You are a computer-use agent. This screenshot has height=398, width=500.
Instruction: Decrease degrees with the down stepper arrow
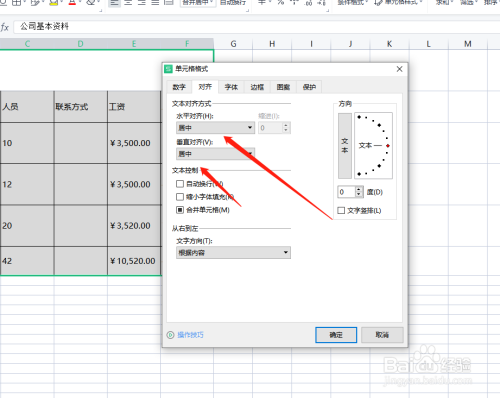pyautogui.click(x=359, y=195)
